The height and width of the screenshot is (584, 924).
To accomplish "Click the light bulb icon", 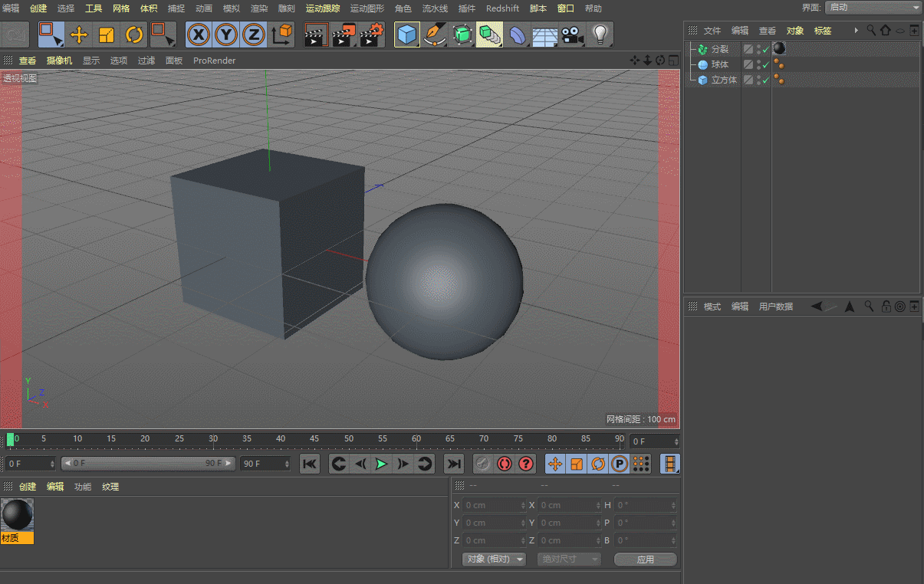I will pos(600,34).
